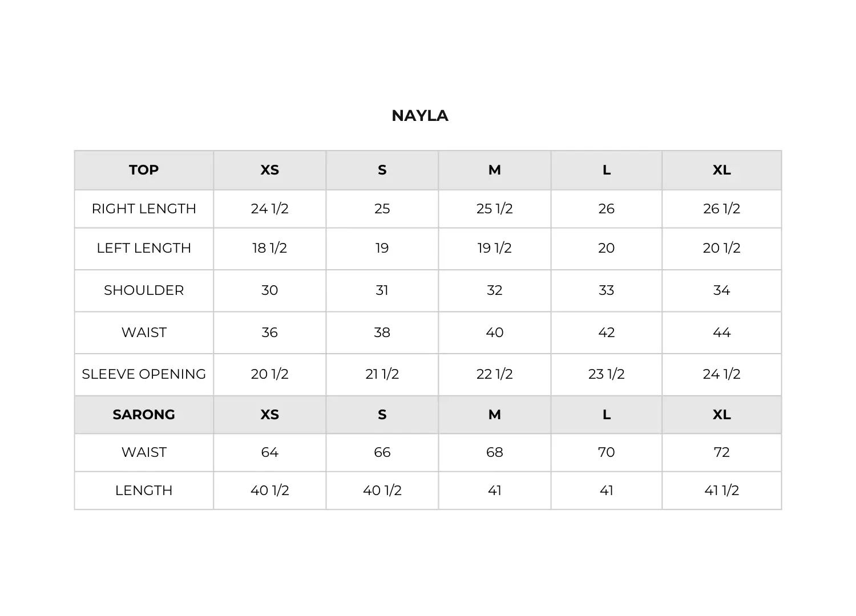Viewport: 856px width, 616px height.
Task: Click top waist value 36 for XS
Action: pyautogui.click(x=269, y=333)
